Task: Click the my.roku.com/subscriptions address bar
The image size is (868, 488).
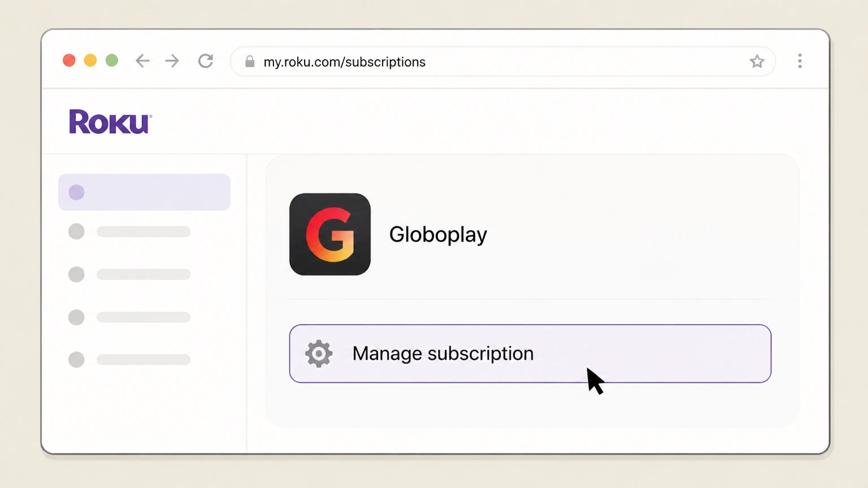Action: pyautogui.click(x=502, y=62)
